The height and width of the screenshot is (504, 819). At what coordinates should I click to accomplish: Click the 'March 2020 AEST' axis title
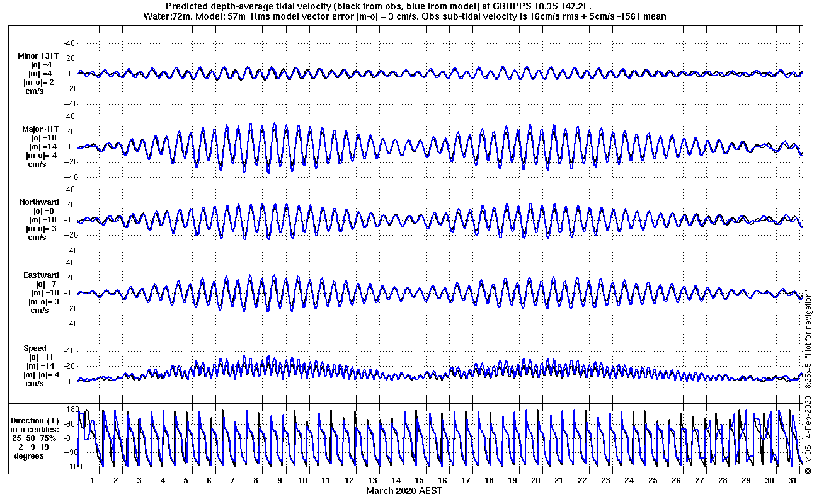404,491
